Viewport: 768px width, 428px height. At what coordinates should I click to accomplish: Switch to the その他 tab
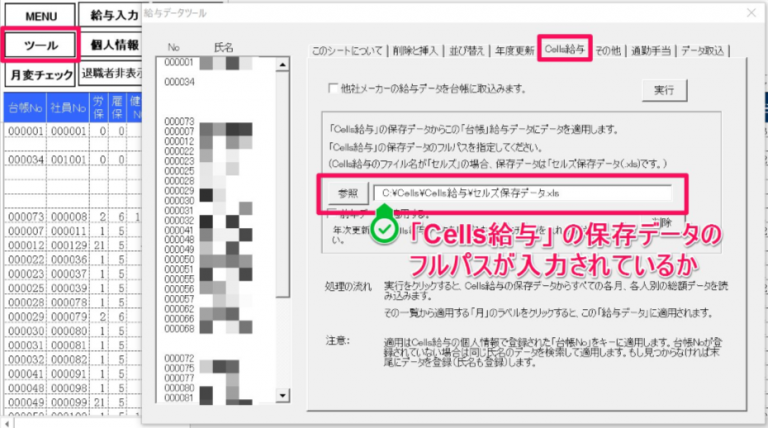608,50
